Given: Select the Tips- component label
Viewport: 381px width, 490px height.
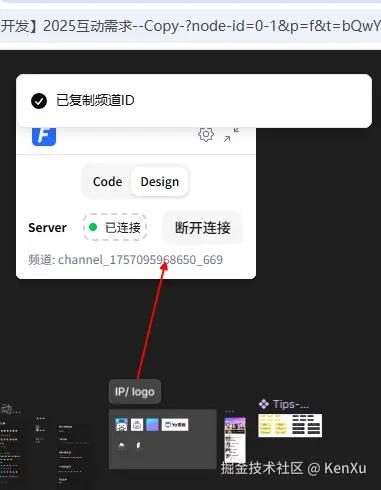Looking at the screenshot, I should click(291, 404).
